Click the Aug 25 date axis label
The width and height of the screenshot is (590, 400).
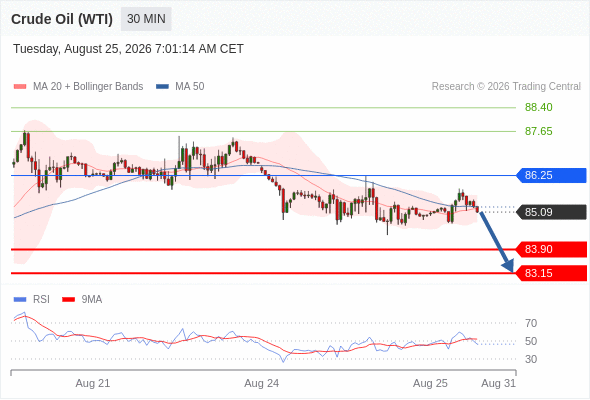(x=430, y=383)
